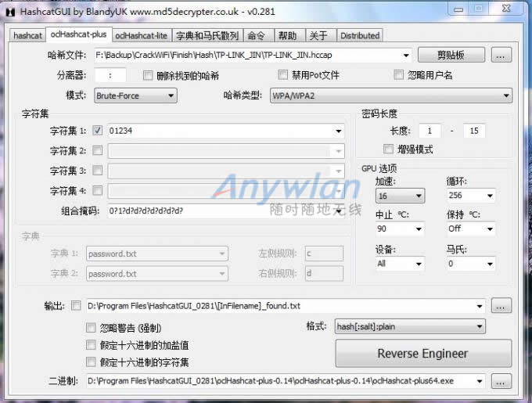Enable the 字符集 4 checkbox

[x=98, y=191]
